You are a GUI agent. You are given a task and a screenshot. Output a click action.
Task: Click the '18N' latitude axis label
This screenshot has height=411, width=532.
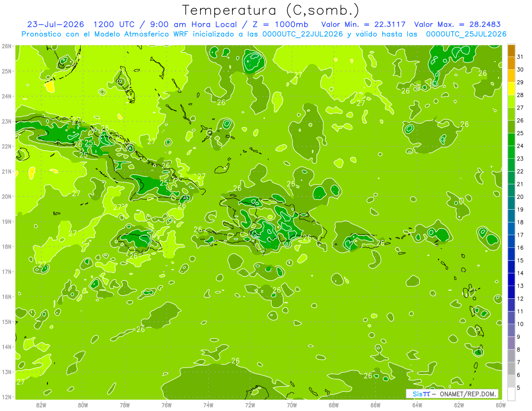point(7,247)
